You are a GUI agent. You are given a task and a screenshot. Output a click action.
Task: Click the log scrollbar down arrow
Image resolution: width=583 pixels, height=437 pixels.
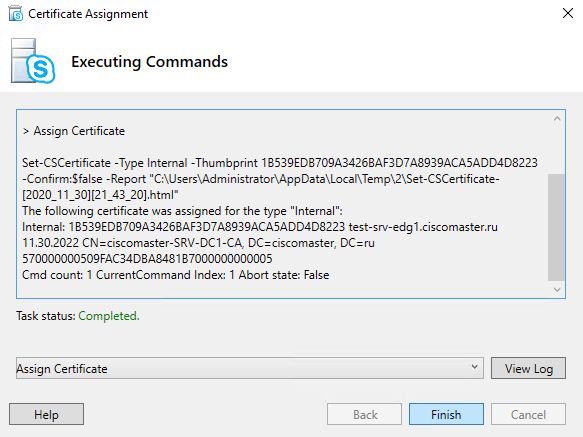pyautogui.click(x=557, y=289)
